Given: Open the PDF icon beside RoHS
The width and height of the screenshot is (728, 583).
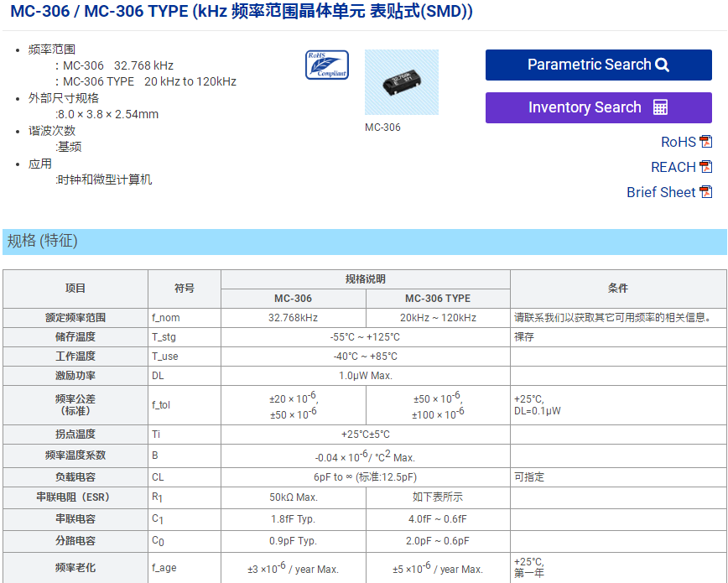Looking at the screenshot, I should coord(706,142).
